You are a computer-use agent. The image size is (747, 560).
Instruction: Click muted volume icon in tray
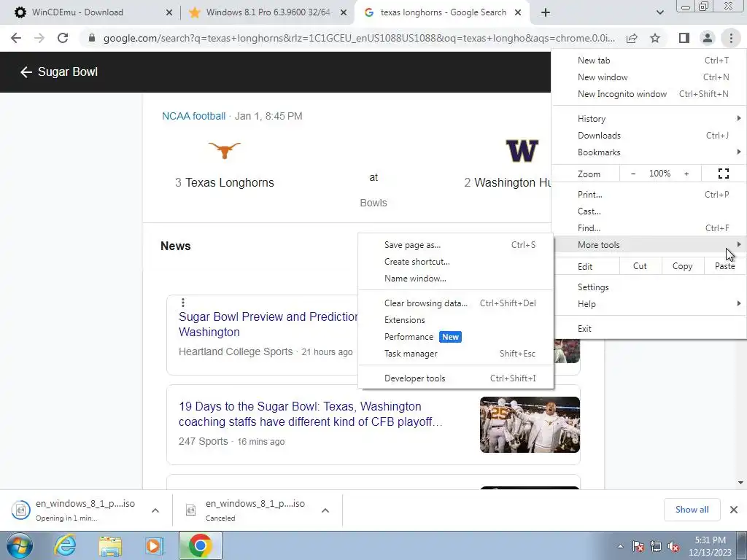pyautogui.click(x=673, y=546)
